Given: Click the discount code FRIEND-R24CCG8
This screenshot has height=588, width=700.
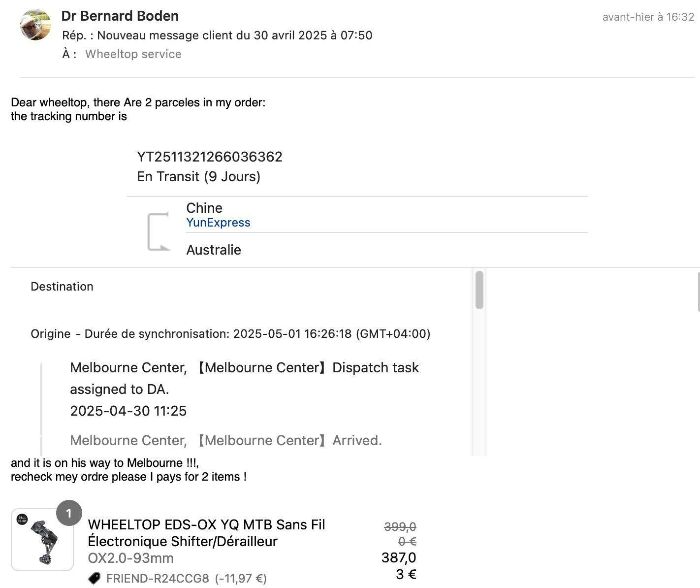Looking at the screenshot, I should pos(158,578).
